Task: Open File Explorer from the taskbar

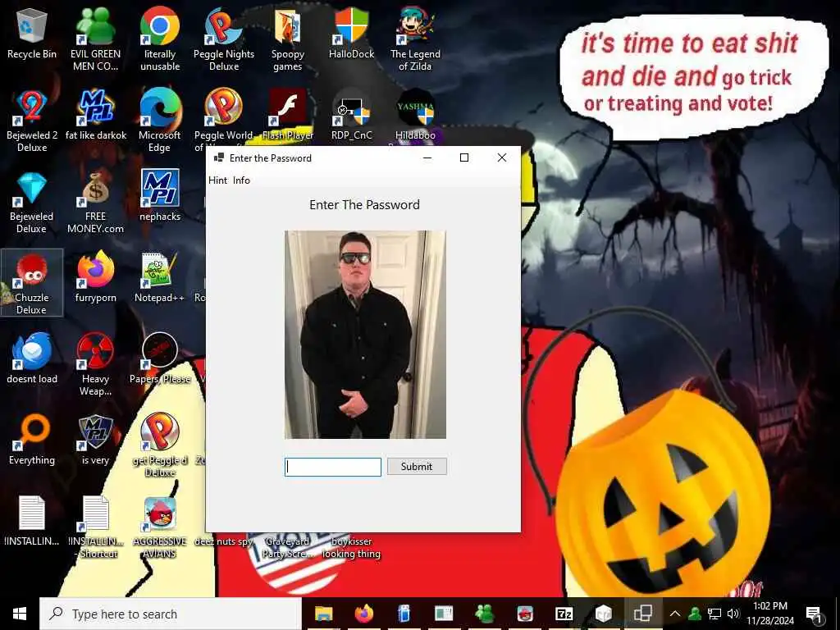Action: (323, 614)
